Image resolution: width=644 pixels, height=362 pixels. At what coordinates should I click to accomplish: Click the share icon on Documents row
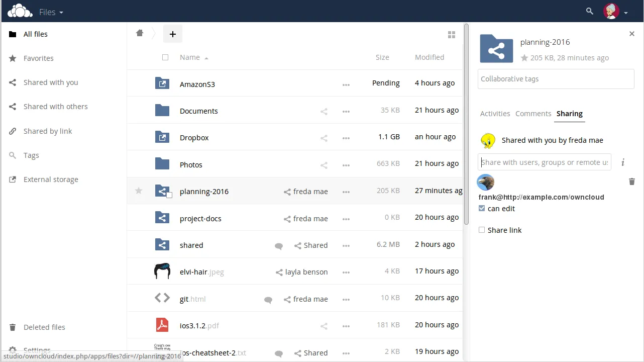pos(324,111)
